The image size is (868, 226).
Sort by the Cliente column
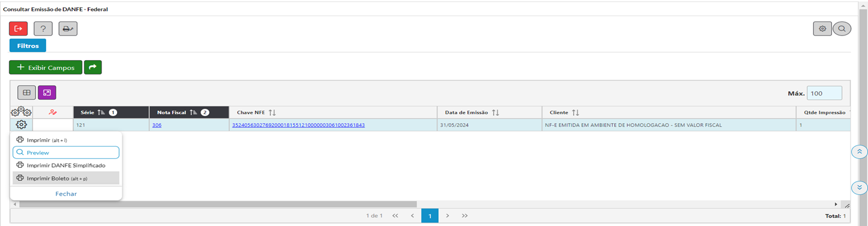(669, 112)
